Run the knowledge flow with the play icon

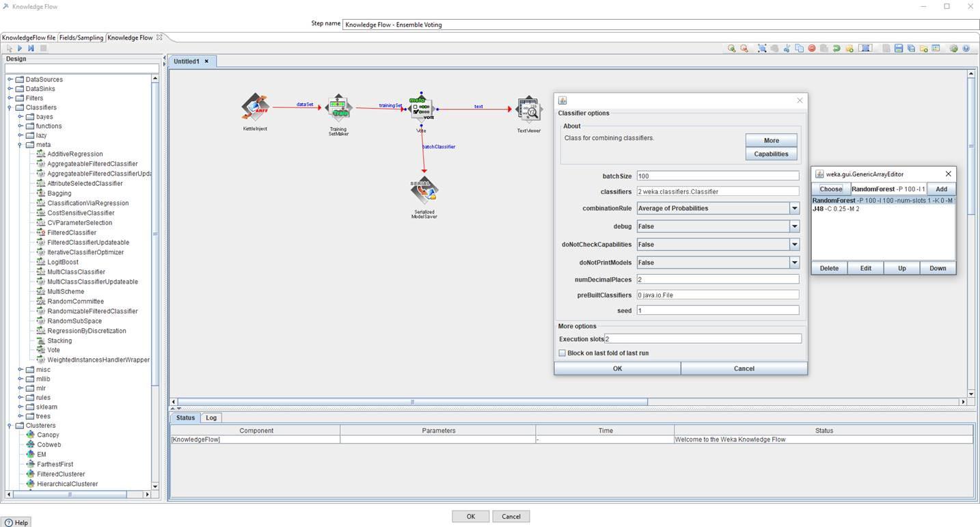pyautogui.click(x=18, y=48)
